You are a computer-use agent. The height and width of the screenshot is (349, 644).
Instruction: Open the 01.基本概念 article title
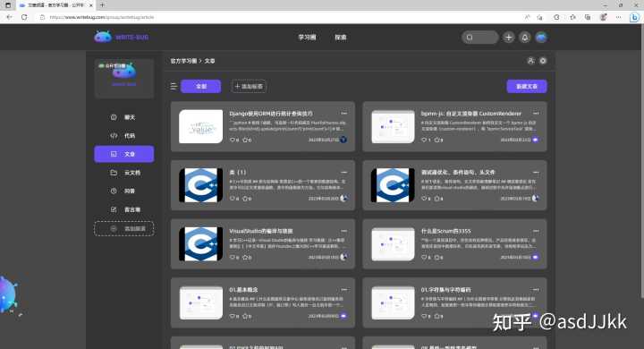tap(243, 290)
